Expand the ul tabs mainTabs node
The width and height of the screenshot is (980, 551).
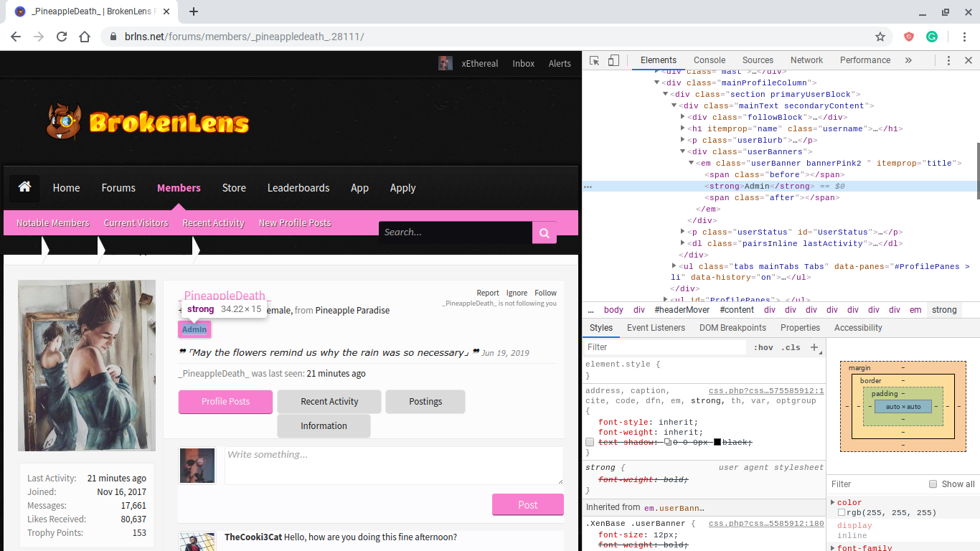click(674, 266)
